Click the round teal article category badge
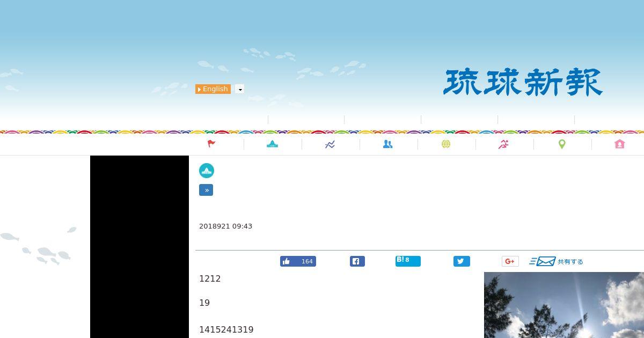The width and height of the screenshot is (644, 338). (207, 171)
